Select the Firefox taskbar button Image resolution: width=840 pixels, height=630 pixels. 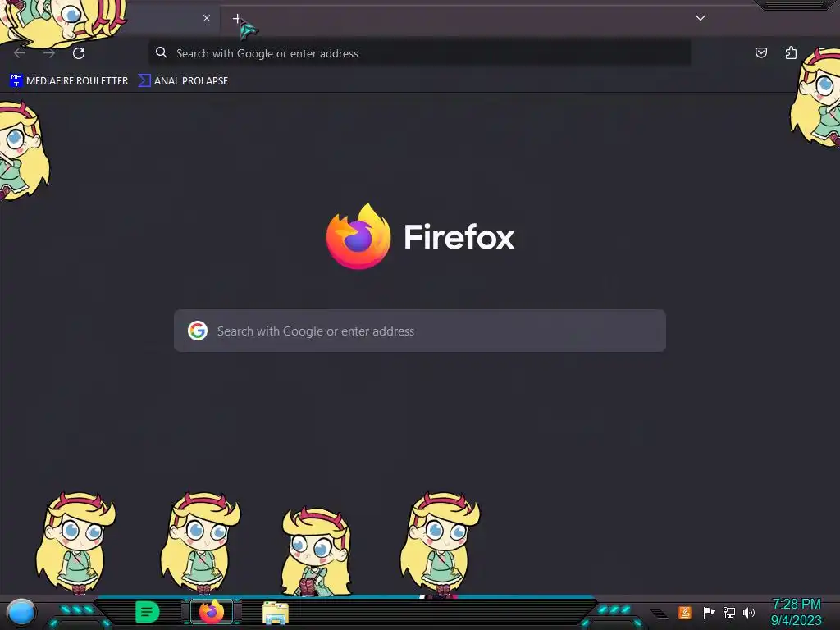coord(212,612)
